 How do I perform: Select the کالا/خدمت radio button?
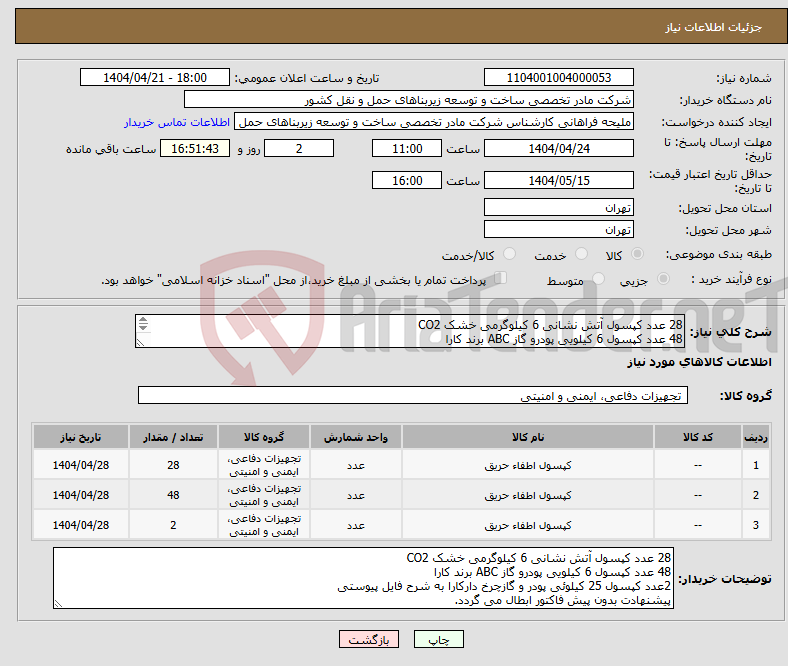(x=510, y=254)
